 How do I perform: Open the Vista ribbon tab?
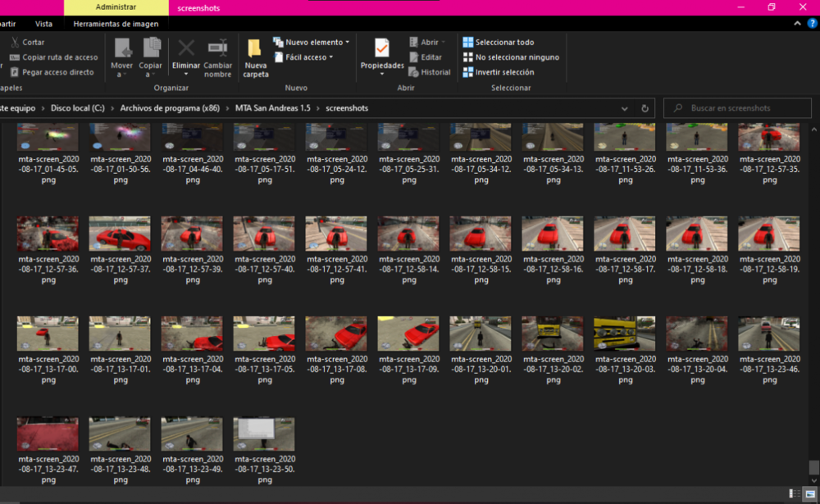pos(43,24)
